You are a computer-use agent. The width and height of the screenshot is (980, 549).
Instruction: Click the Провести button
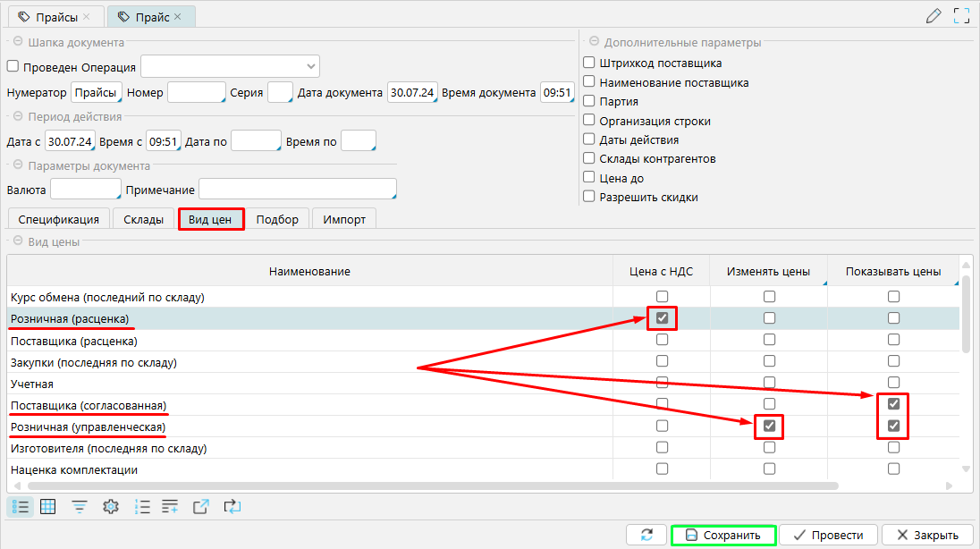pyautogui.click(x=828, y=535)
